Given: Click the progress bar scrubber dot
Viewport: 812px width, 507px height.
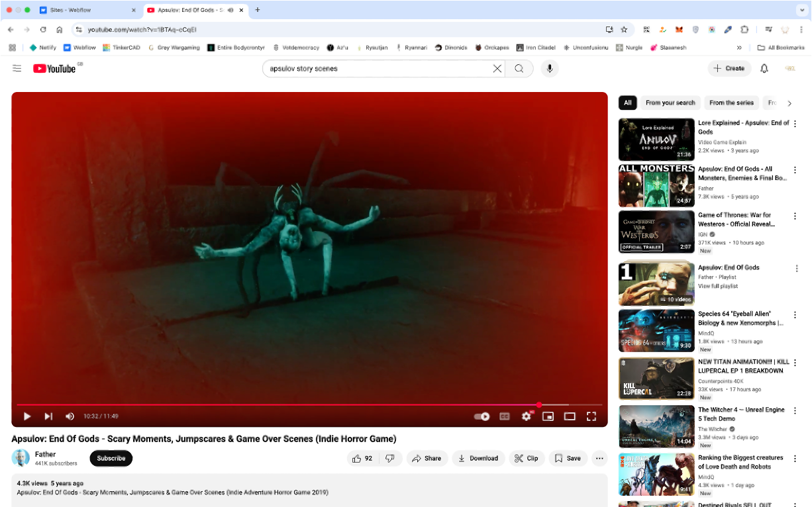Looking at the screenshot, I should (x=539, y=404).
